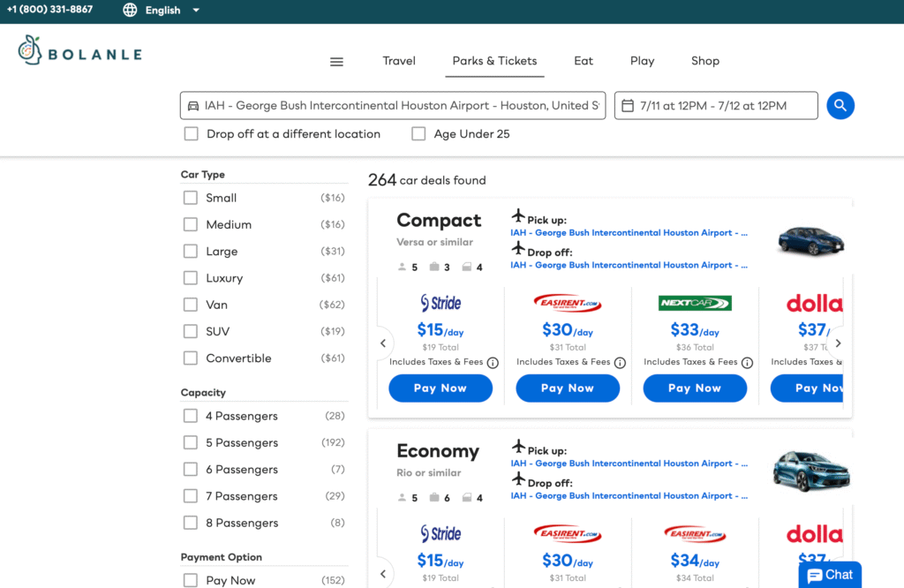Open Compact drop-off airport link
Image resolution: width=904 pixels, height=588 pixels.
(x=629, y=265)
